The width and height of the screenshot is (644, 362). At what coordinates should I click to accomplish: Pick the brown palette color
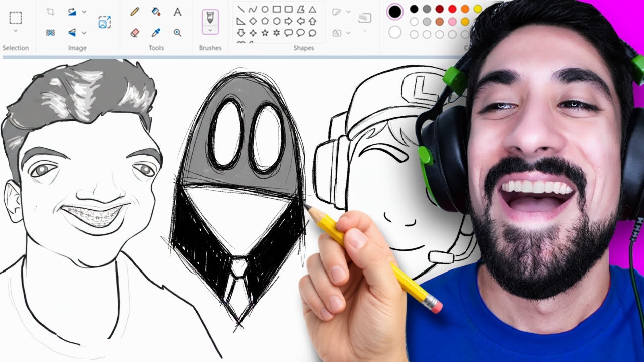(x=440, y=21)
